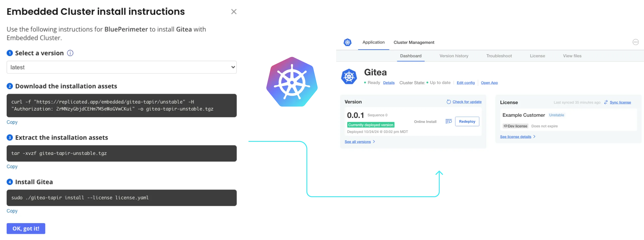Open the Details link next to Ready status

[x=389, y=83]
